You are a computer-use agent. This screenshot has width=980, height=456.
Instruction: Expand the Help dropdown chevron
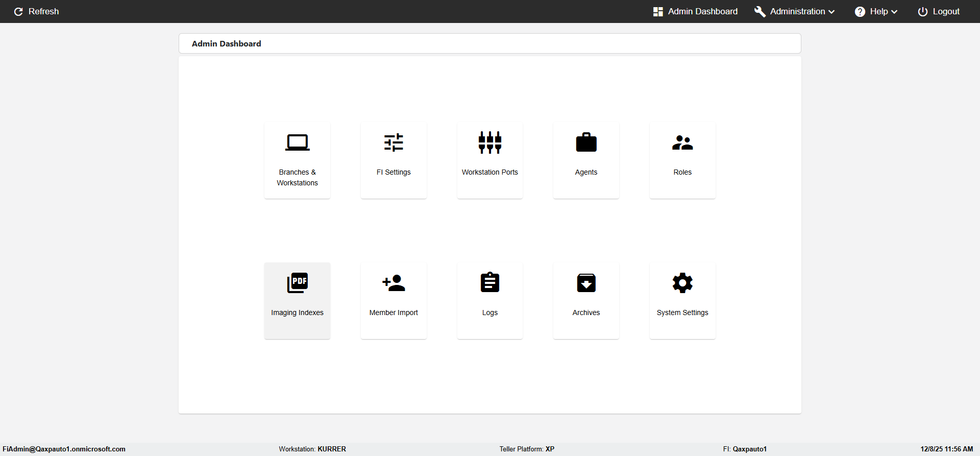894,12
